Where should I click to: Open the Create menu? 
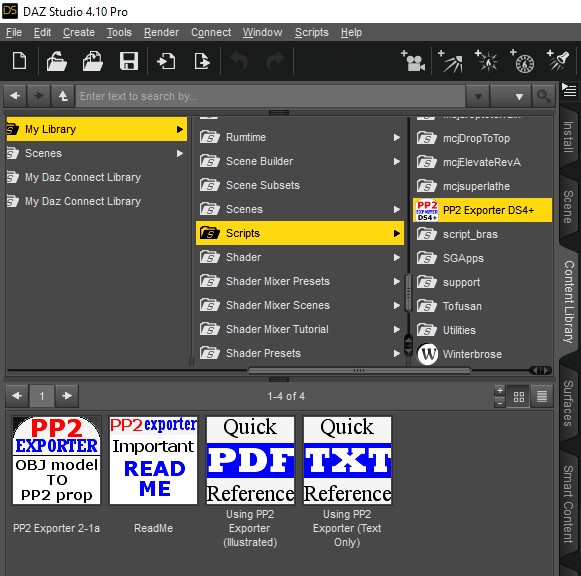79,32
